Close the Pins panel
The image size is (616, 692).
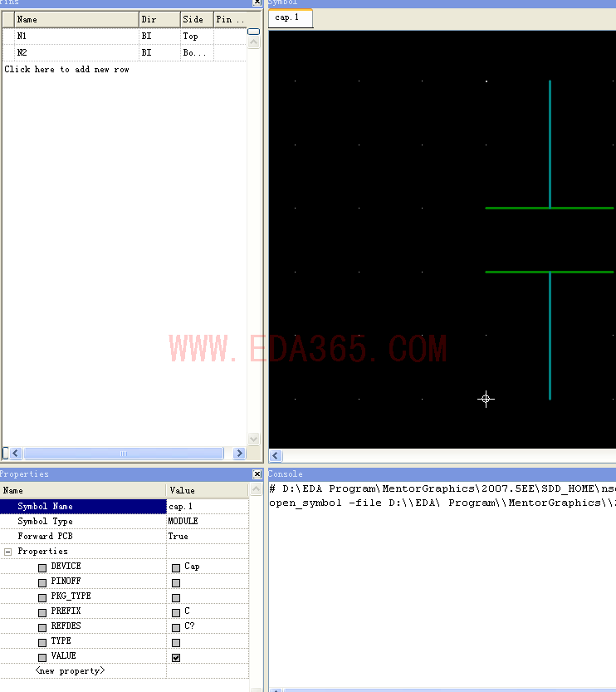tap(257, 2)
